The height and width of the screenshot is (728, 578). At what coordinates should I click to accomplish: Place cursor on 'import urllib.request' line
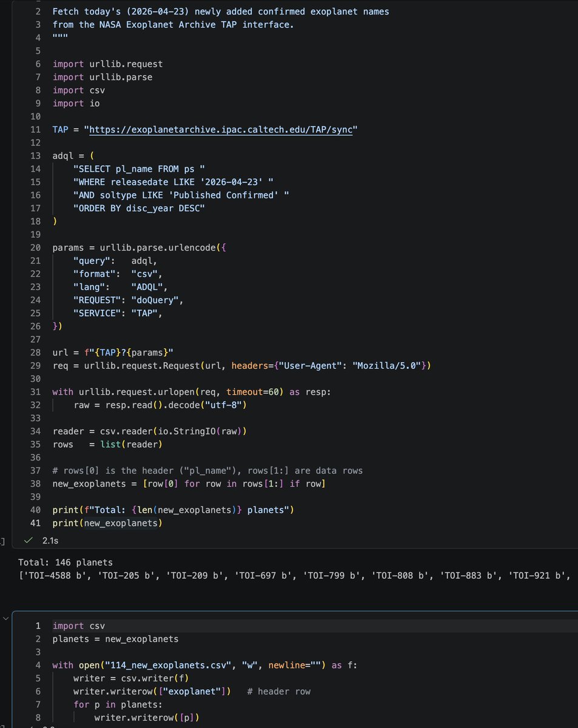click(x=107, y=64)
